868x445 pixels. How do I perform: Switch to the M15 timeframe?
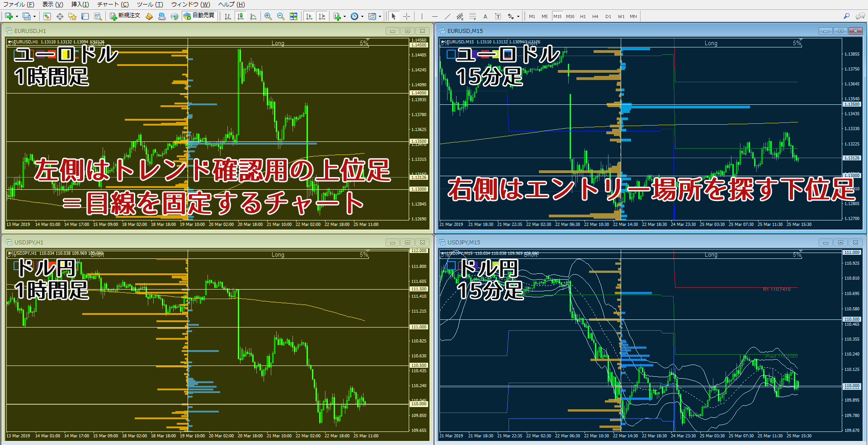[557, 16]
